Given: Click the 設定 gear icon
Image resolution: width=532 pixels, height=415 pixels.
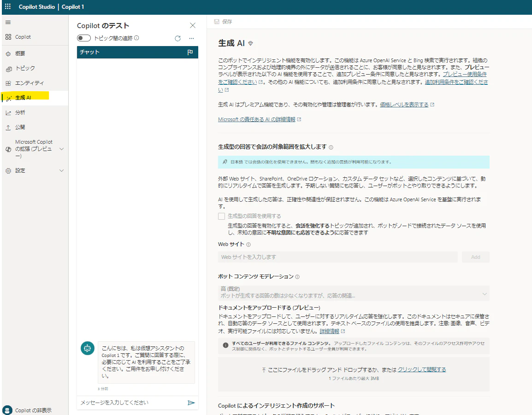Looking at the screenshot, I should (8, 171).
